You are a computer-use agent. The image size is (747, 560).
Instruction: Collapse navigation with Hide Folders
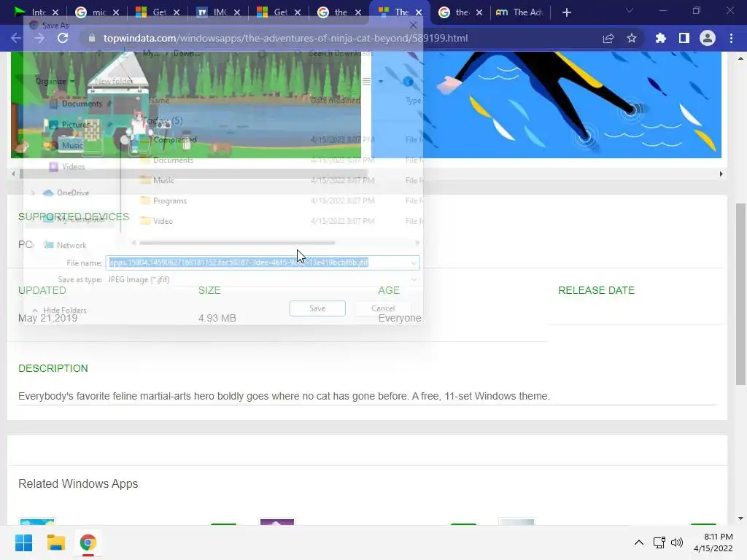60,310
